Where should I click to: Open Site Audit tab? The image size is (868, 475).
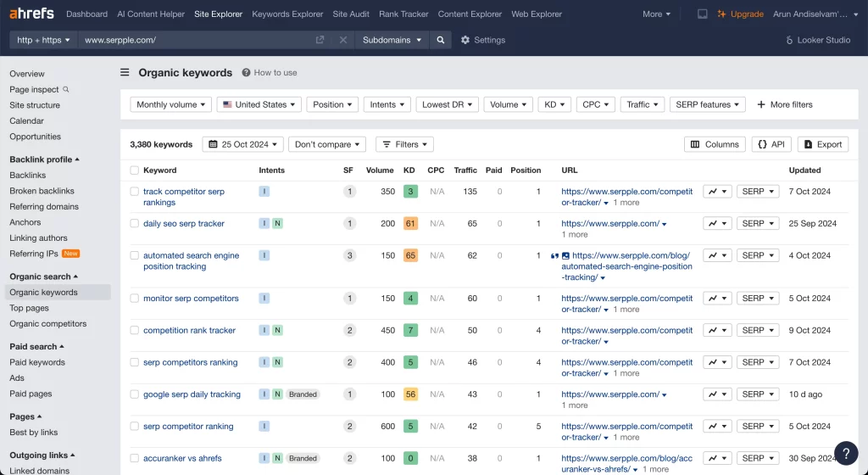[351, 14]
